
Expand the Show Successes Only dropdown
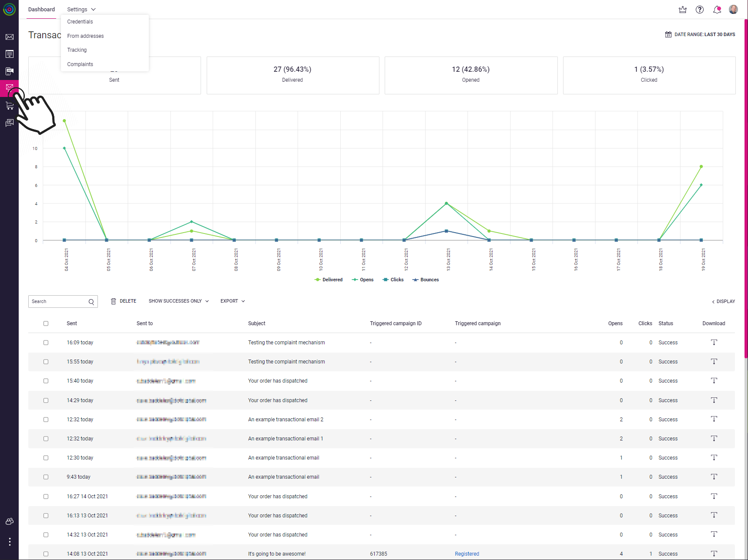pyautogui.click(x=179, y=301)
